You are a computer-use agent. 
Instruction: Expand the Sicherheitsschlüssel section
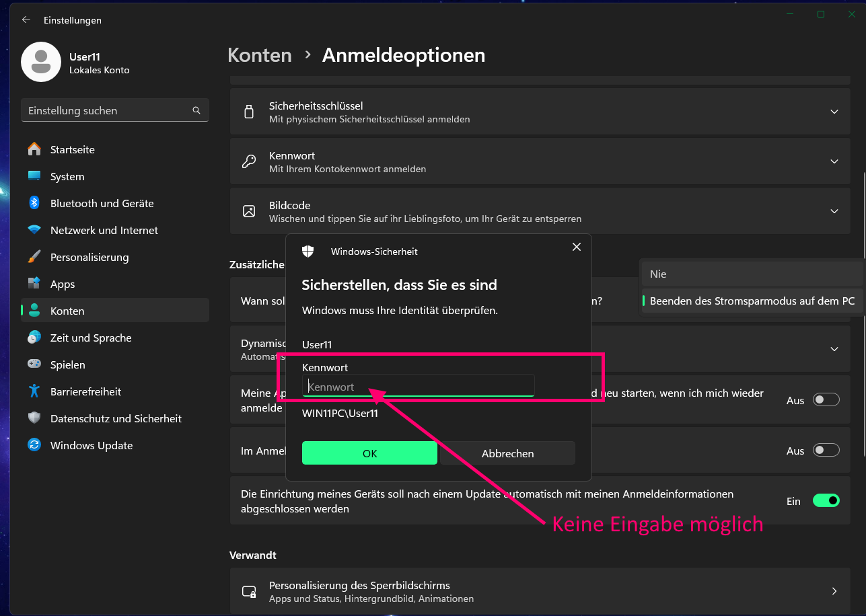click(834, 112)
